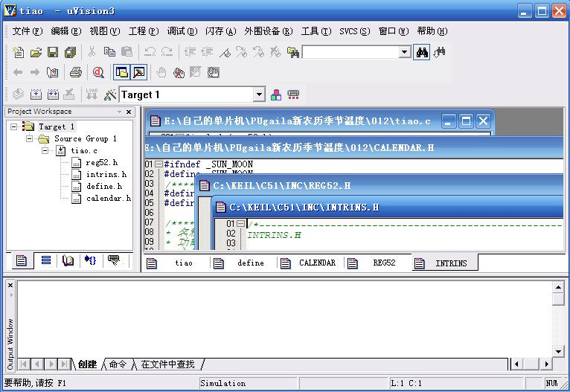
Task: Find in files using toolbar icon
Action: pos(293,52)
